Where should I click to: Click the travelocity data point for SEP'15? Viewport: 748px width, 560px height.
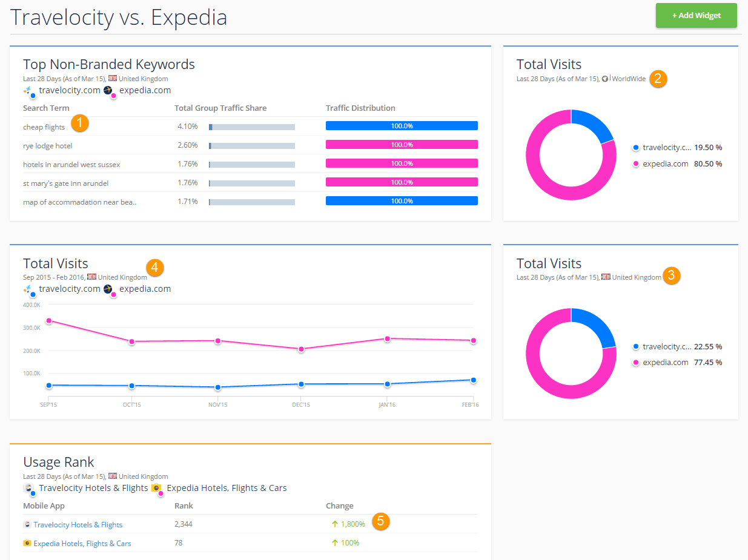pyautogui.click(x=48, y=385)
